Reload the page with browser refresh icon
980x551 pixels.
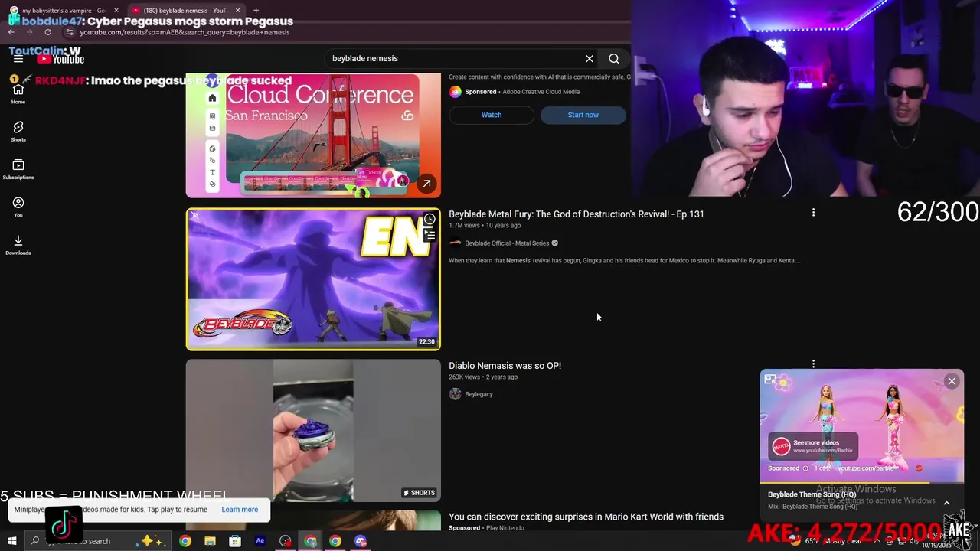(47, 32)
